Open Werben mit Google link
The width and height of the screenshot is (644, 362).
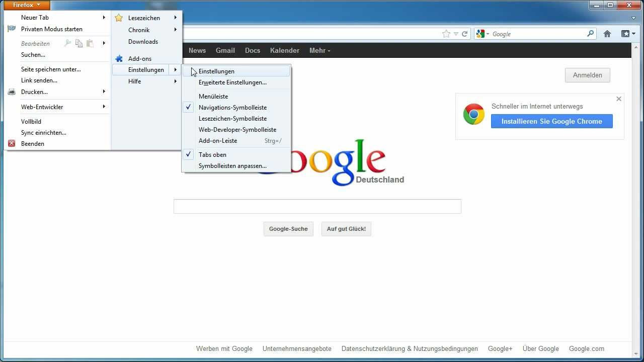click(x=224, y=348)
